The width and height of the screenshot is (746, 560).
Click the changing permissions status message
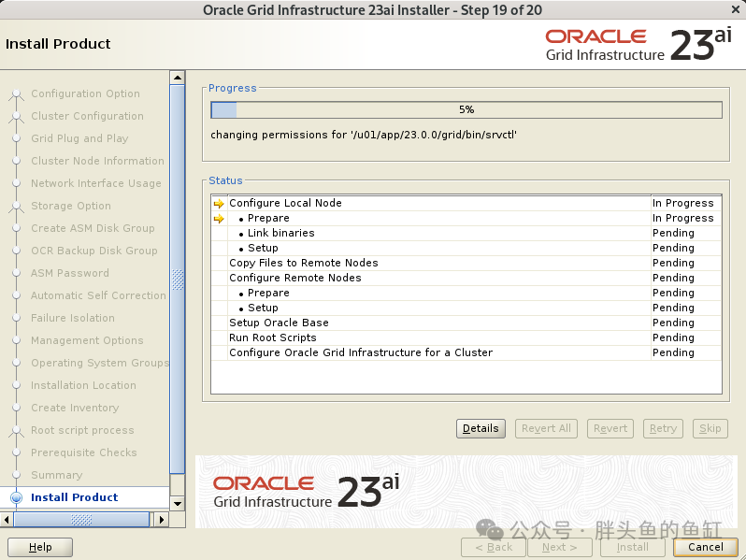(x=364, y=136)
